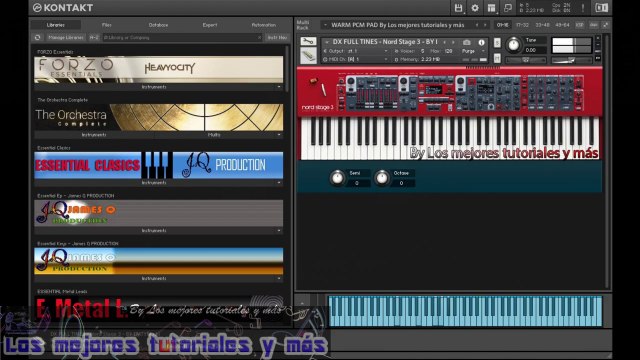Image resolution: width=640 pixels, height=360 pixels.
Task: Go to previous multi with left arrow
Action: coord(476,25)
